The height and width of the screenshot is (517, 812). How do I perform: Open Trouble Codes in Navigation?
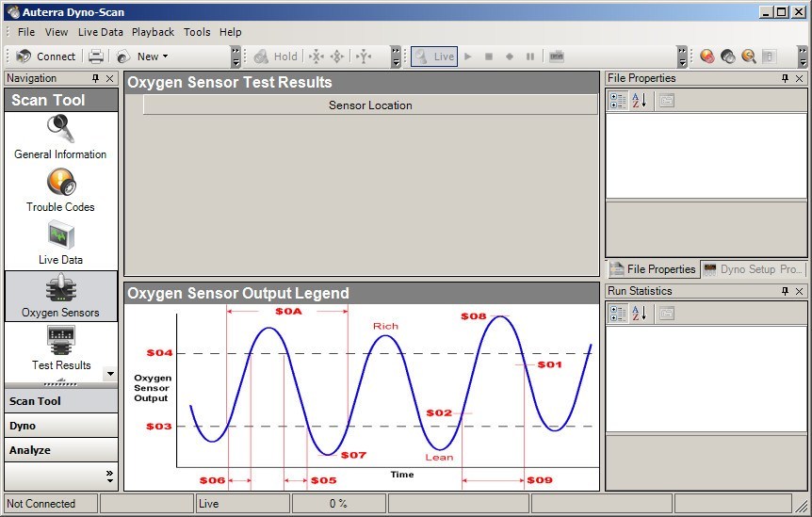pos(60,190)
